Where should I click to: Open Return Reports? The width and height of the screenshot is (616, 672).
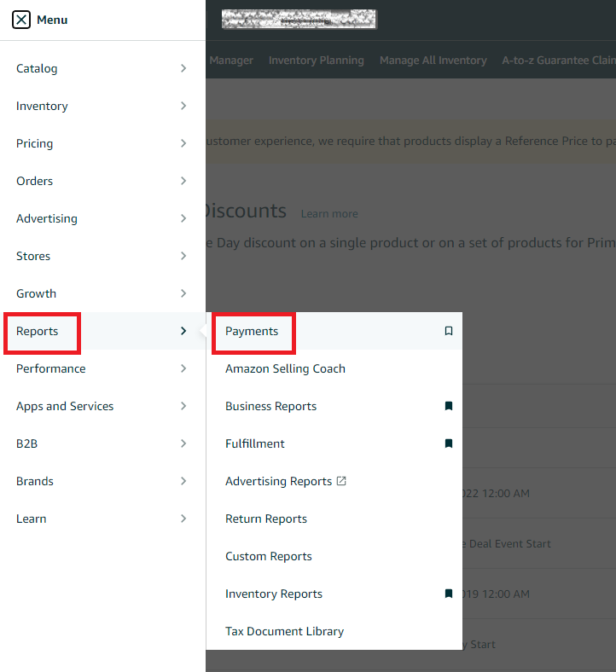pos(266,519)
